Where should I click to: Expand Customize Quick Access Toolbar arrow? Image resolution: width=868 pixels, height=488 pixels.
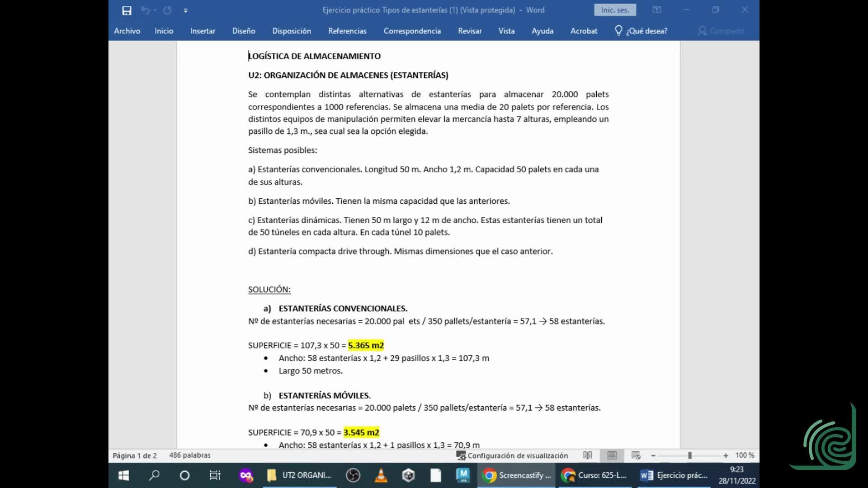185,10
